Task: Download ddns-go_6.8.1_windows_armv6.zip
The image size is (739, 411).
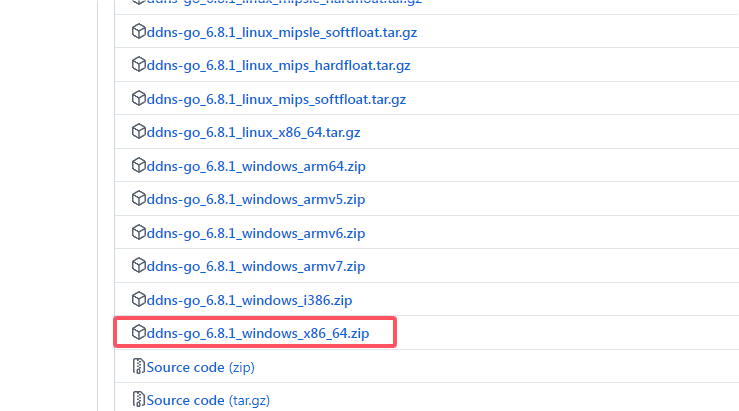Action: pos(256,233)
